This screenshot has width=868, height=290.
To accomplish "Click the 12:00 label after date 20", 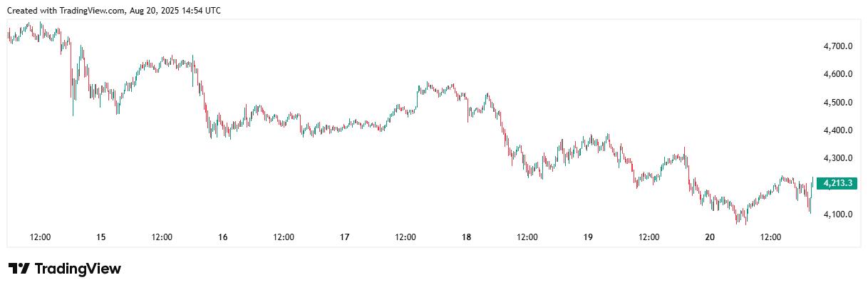I will tap(771, 237).
